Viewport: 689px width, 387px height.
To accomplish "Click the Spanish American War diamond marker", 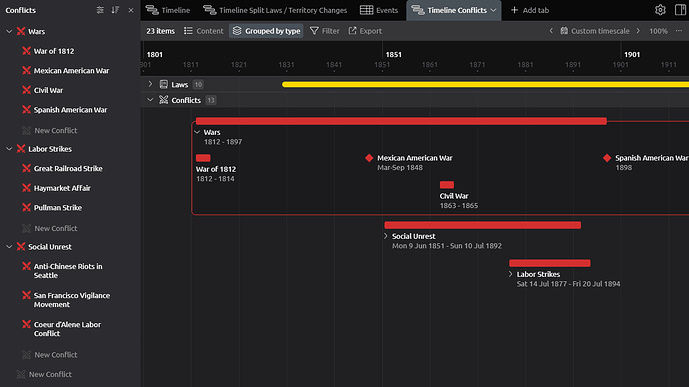I will 607,158.
